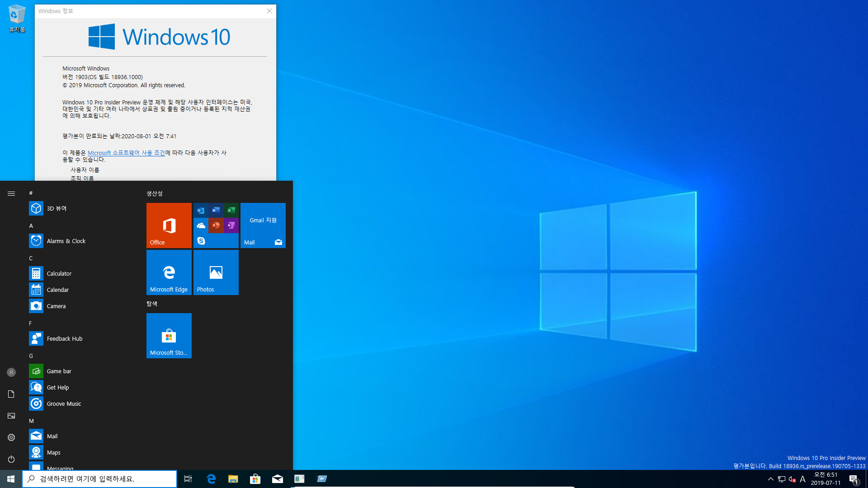Screen dimensions: 868x488
Task: Open Calculator from the app list
Action: [x=81, y=273]
